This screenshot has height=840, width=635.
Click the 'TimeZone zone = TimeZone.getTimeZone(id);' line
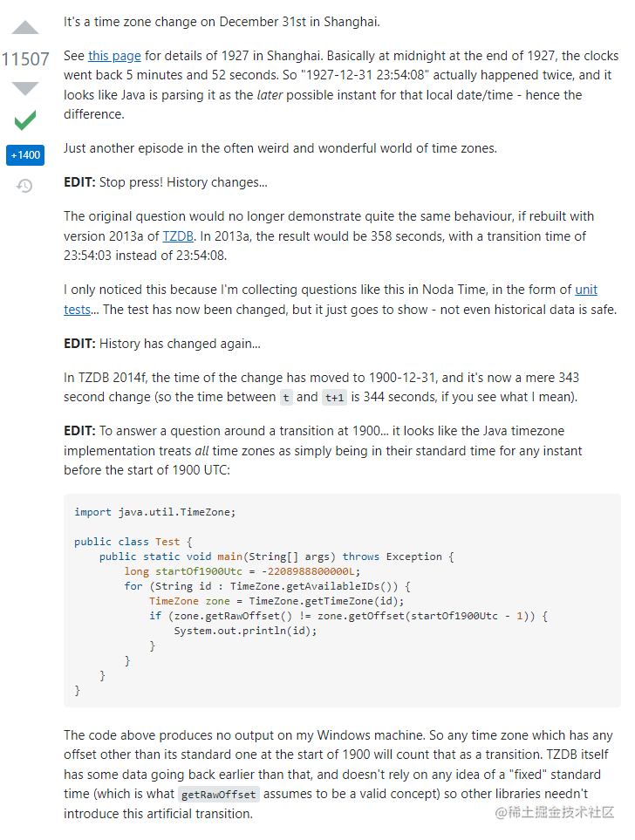tap(277, 601)
